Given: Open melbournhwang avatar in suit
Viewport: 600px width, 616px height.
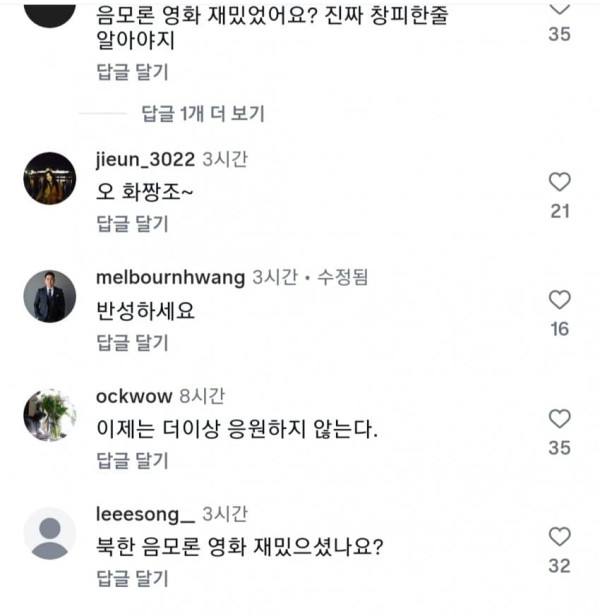Looking at the screenshot, I should click(x=50, y=296).
